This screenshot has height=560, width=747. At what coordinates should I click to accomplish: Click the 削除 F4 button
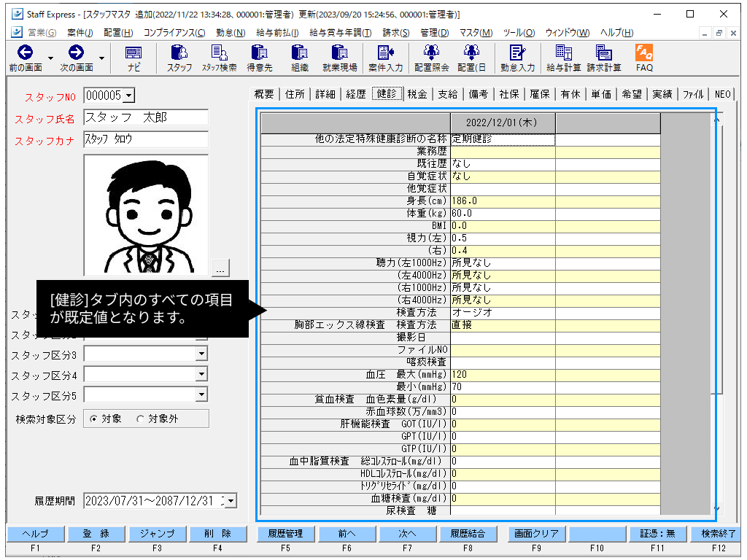click(x=217, y=534)
